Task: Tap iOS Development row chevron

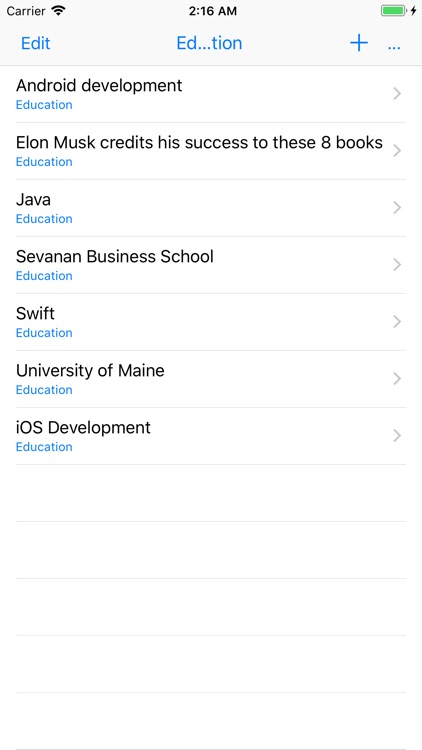Action: (x=397, y=436)
